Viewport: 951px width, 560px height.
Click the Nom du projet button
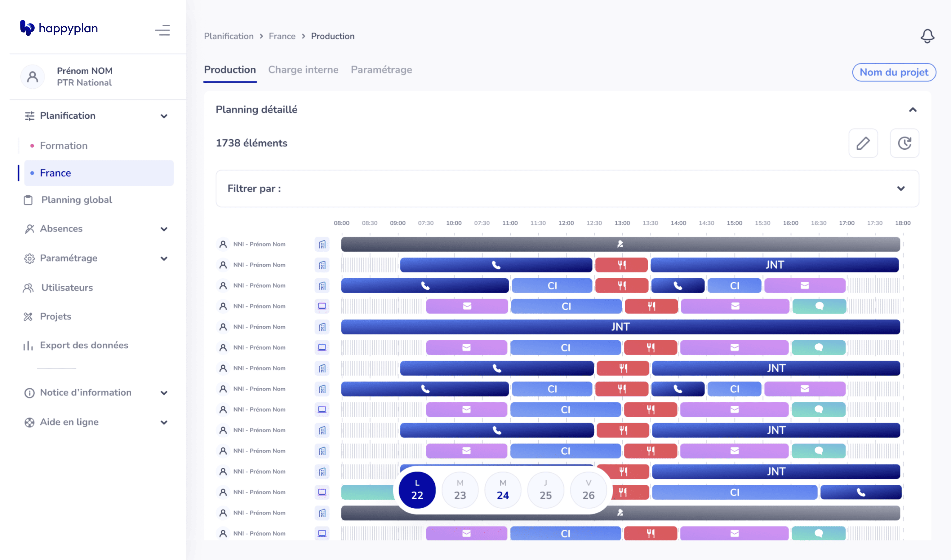[x=893, y=73]
